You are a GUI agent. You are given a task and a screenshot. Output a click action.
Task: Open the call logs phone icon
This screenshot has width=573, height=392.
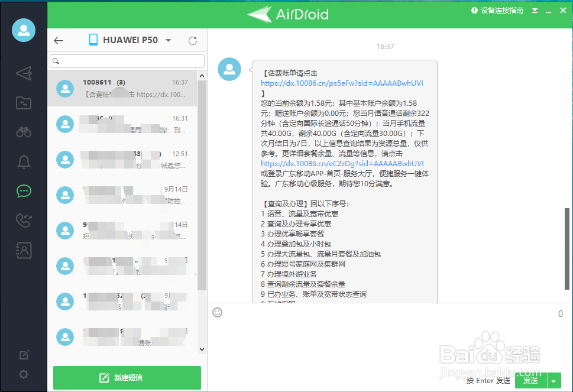(24, 221)
